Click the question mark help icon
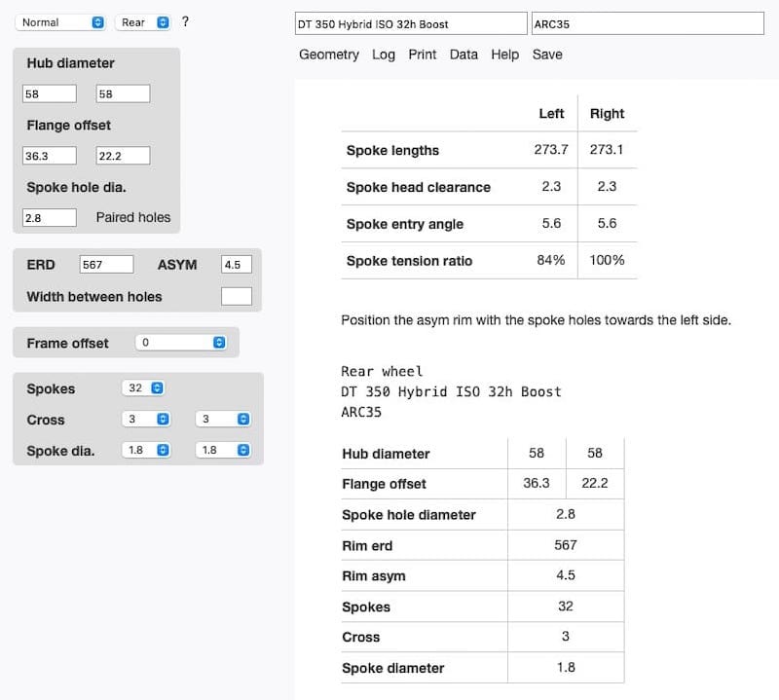 [185, 21]
